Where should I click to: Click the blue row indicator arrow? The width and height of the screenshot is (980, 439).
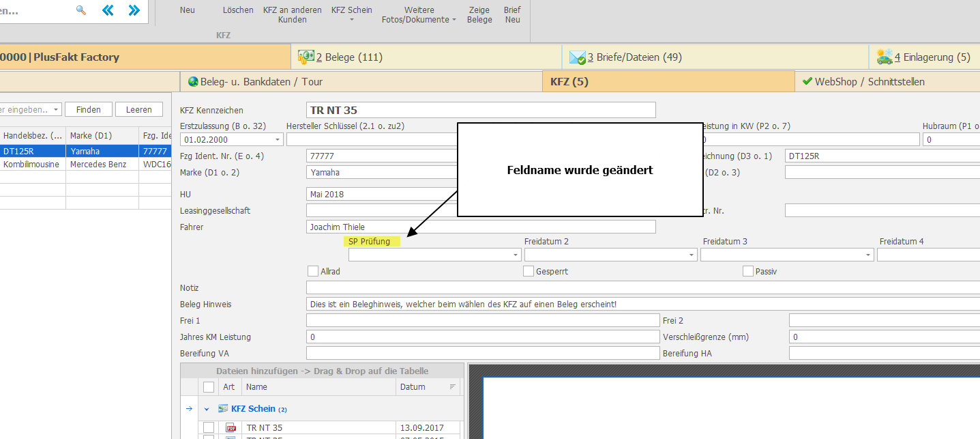pyautogui.click(x=189, y=409)
